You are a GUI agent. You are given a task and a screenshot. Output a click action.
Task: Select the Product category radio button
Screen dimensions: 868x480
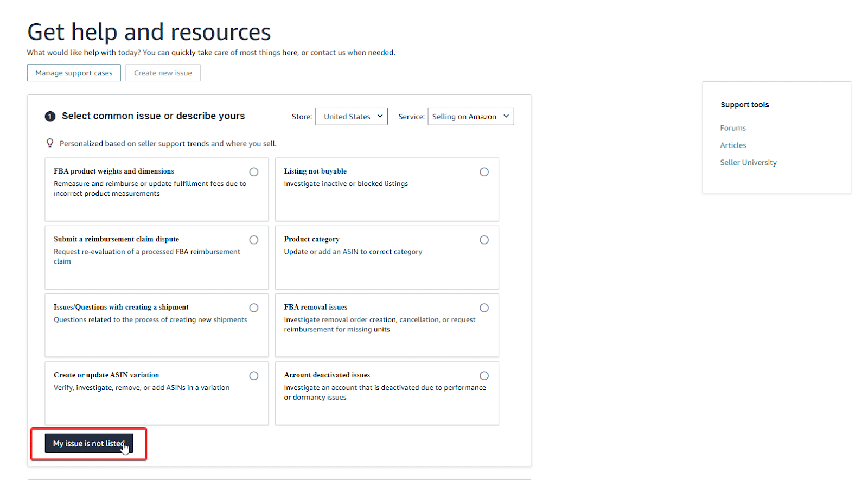(484, 240)
